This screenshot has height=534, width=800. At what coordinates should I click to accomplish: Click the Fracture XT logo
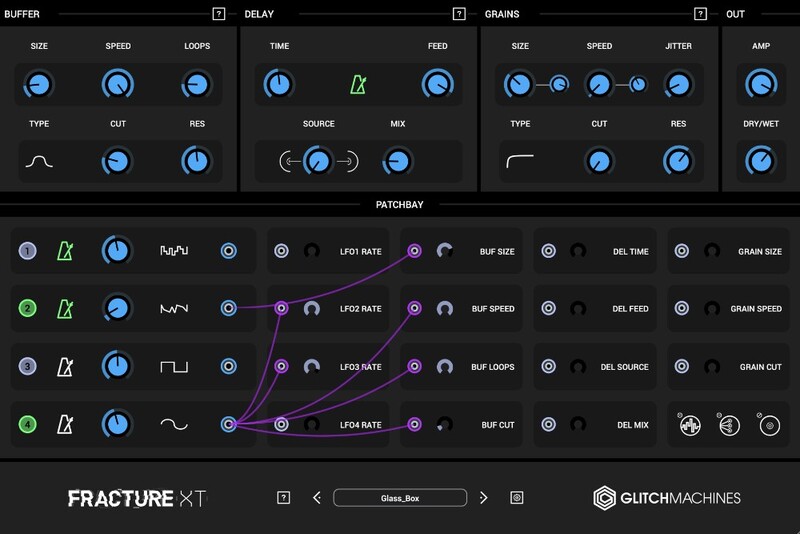pos(137,498)
